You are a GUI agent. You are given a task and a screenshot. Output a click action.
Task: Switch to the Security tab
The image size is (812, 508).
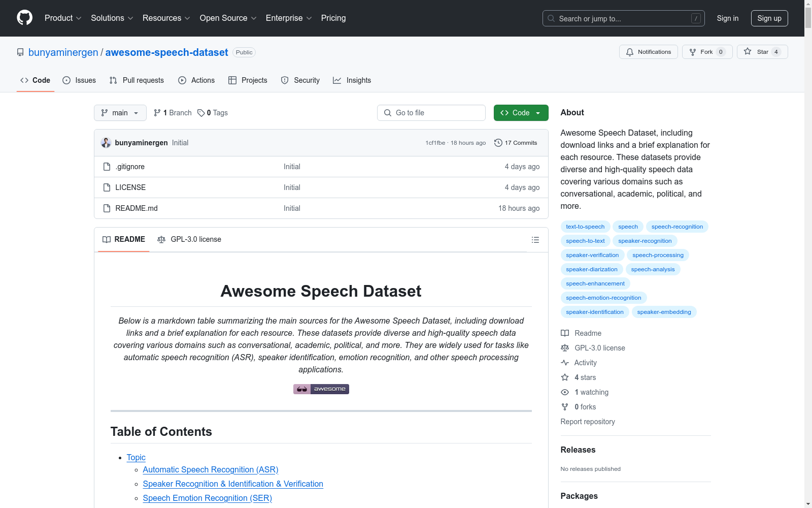pos(300,80)
